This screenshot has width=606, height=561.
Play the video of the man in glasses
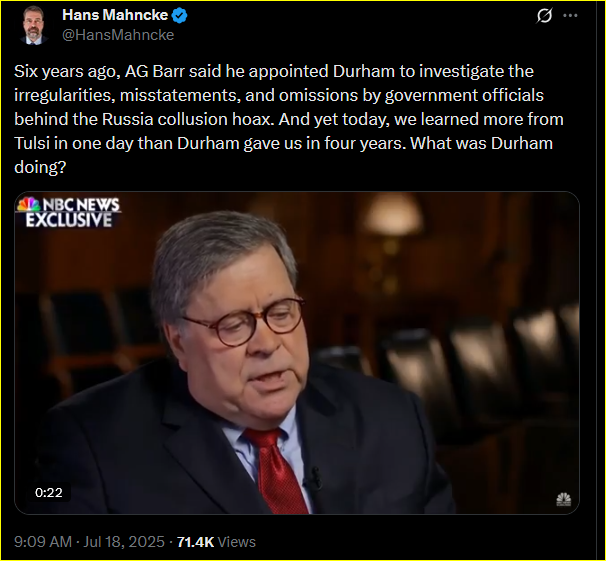297,353
